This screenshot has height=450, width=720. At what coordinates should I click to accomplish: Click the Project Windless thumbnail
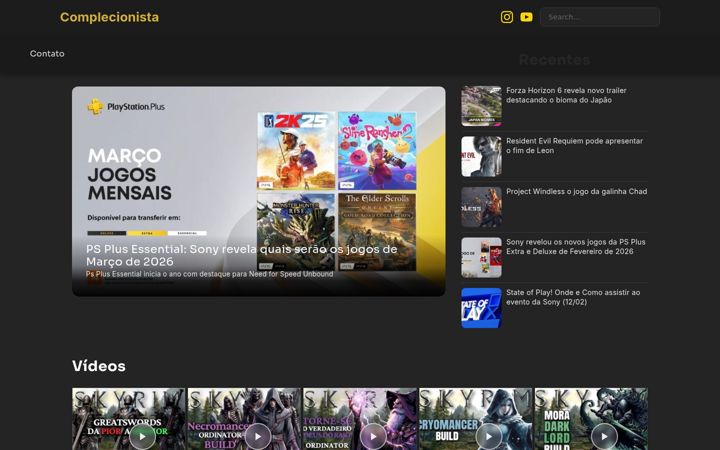[x=481, y=207]
